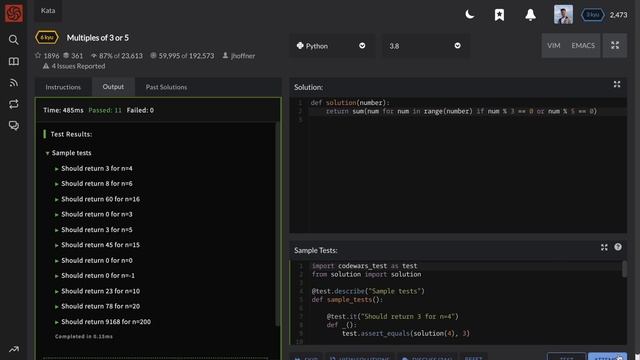
Task: Click the 'Failed: 0' text
Action: tap(140, 110)
